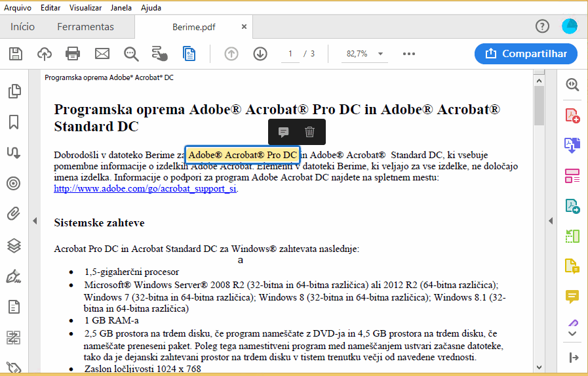
Task: Open the Janela menu
Action: [x=121, y=7]
